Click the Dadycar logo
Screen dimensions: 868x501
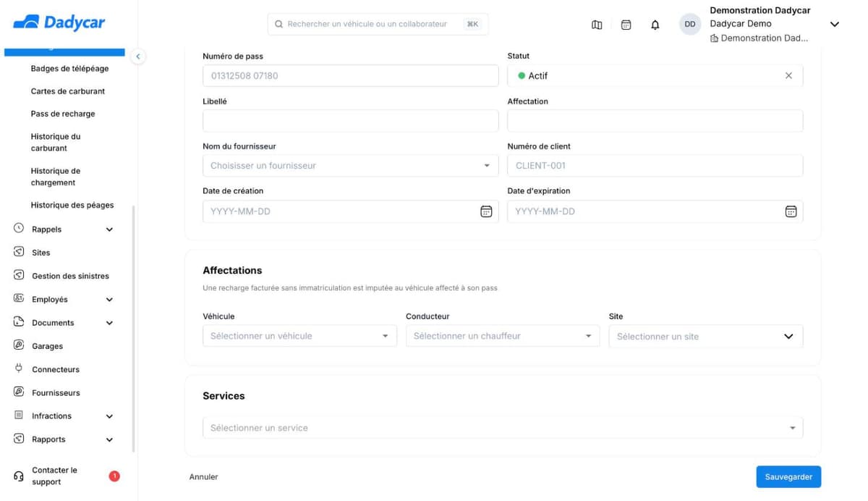[x=59, y=22]
